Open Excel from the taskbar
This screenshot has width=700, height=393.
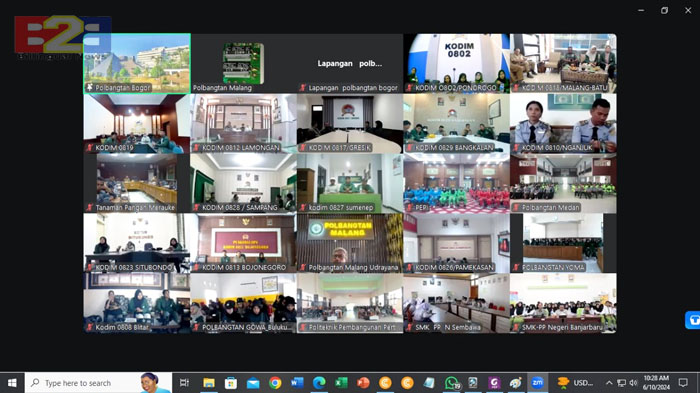click(x=341, y=383)
